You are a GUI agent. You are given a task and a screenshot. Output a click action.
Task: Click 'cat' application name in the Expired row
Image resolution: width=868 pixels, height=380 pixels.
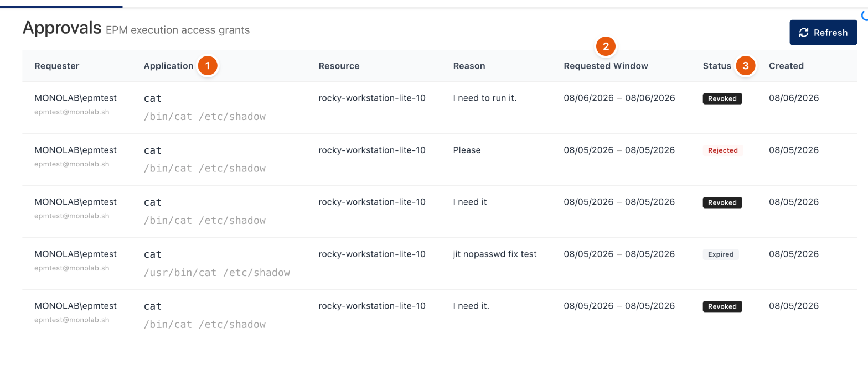click(153, 254)
